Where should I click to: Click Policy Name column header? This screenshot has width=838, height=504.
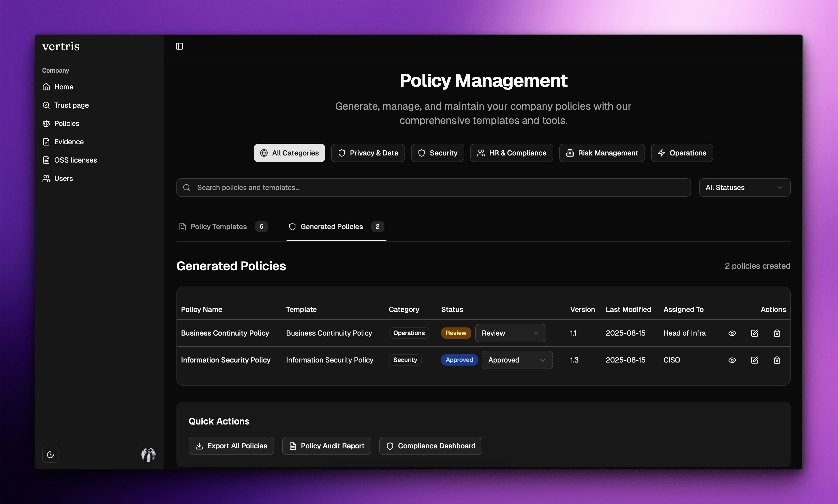click(202, 310)
